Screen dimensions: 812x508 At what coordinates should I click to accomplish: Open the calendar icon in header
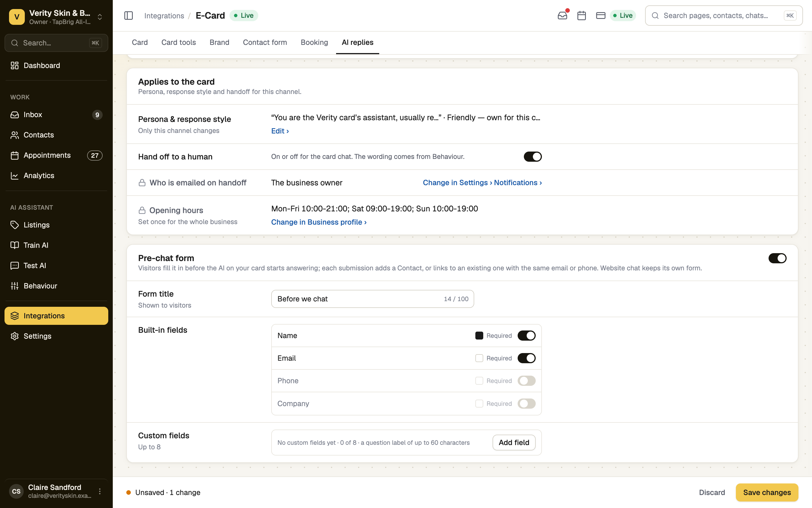tap(581, 16)
